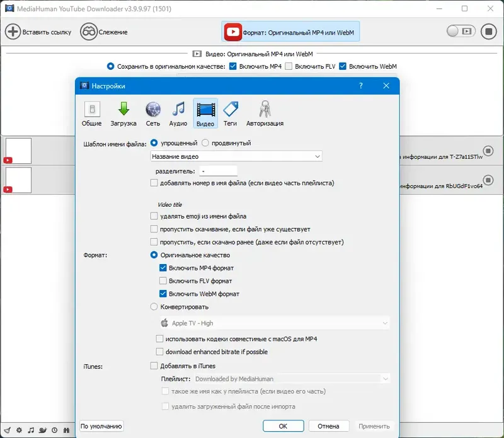The width and height of the screenshot is (504, 438).
Task: Open the Сеть settings tab
Action: (x=153, y=113)
